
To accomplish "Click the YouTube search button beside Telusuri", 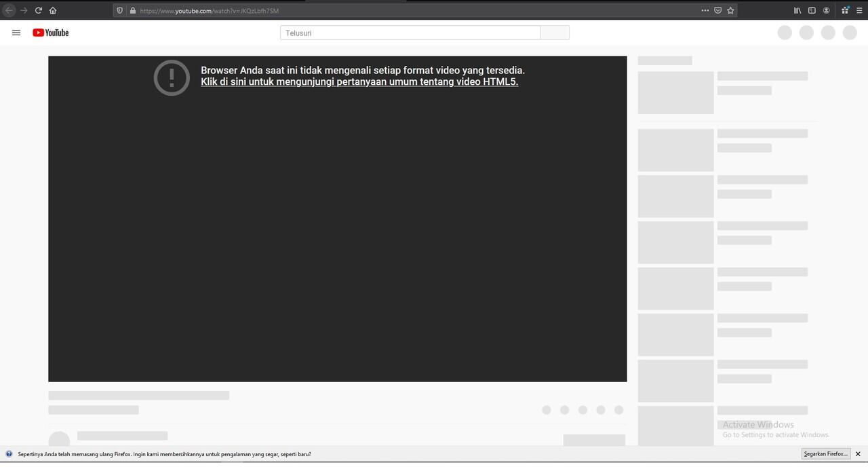I will tap(555, 33).
